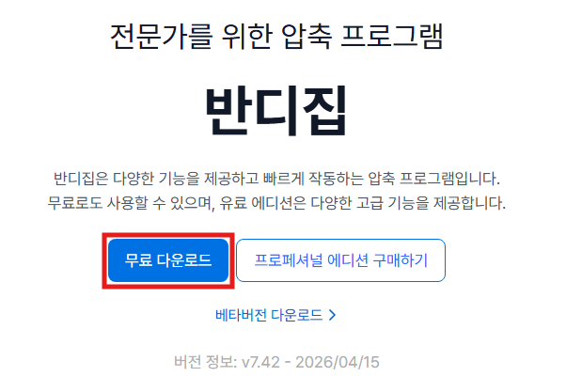
Task: Open 프로페셔널 에디션 구매하기 purchase button
Action: 340,260
